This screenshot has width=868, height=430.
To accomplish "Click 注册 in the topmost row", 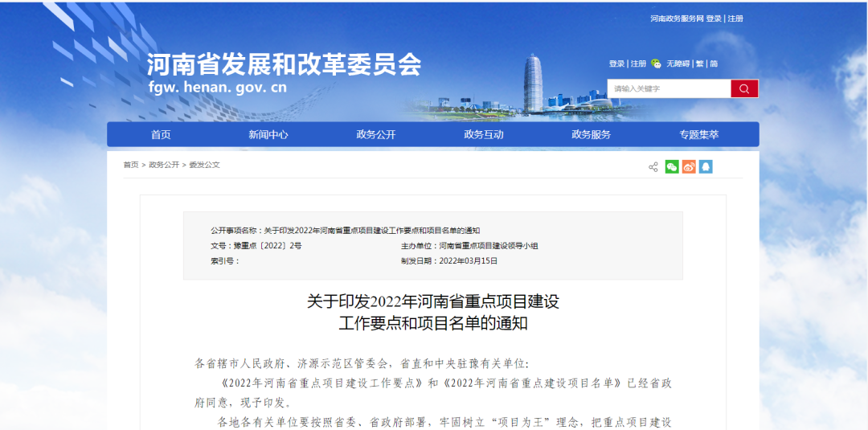I will pyautogui.click(x=735, y=18).
